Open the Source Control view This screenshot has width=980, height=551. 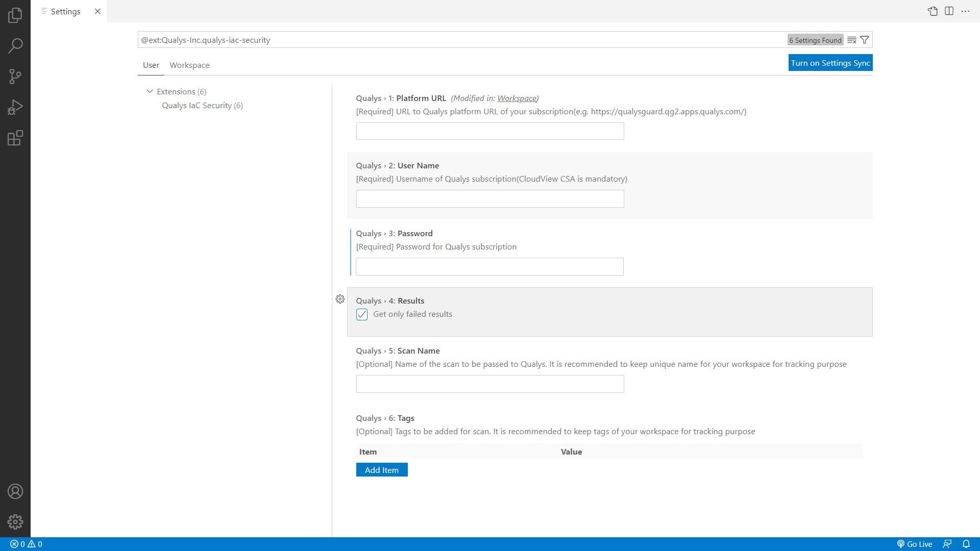point(15,77)
